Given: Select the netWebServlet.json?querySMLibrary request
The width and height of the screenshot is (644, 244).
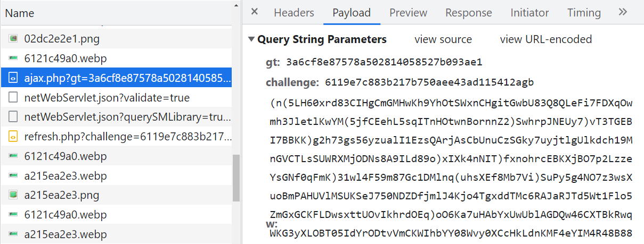Looking at the screenshot, I should pyautogui.click(x=128, y=117).
